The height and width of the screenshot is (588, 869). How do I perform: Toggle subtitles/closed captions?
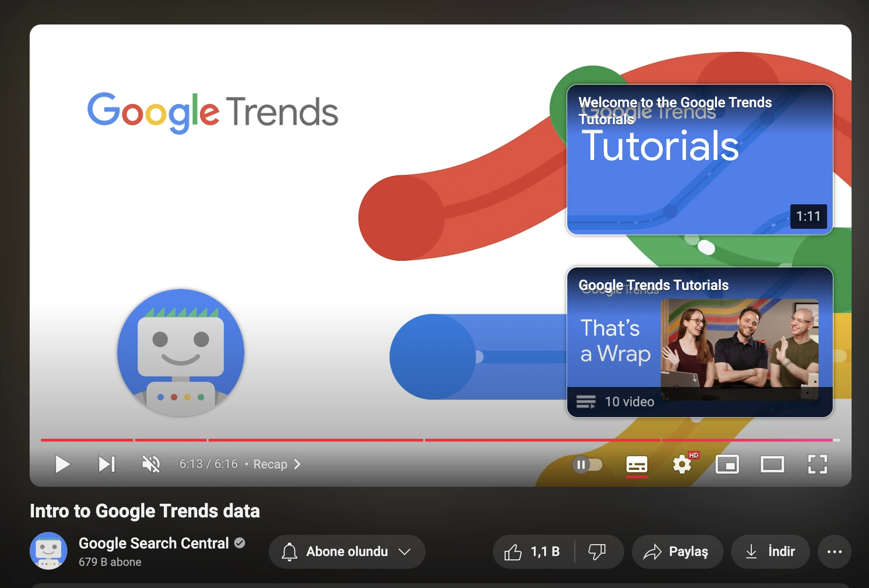point(636,465)
